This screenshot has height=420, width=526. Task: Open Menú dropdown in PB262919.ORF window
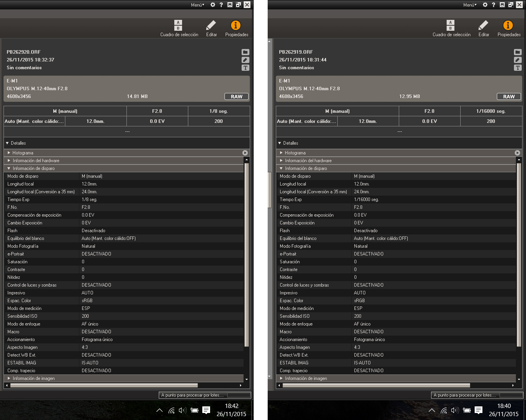point(470,5)
